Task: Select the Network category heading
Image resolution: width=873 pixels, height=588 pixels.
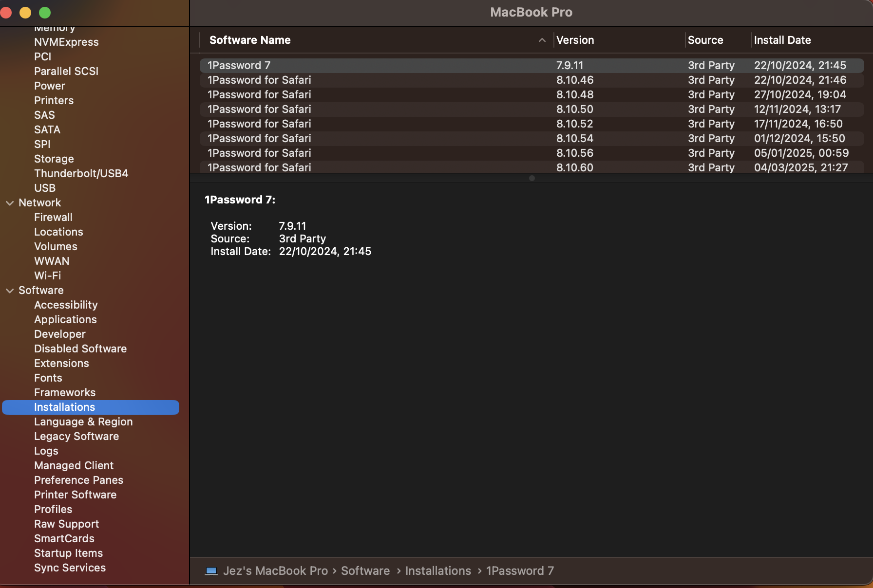Action: pyautogui.click(x=40, y=203)
